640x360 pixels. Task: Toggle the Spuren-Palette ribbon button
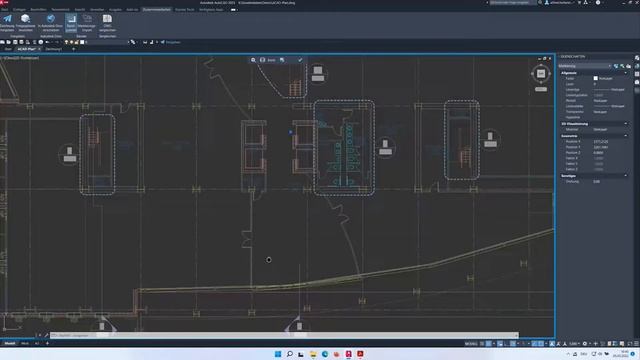coord(71,22)
